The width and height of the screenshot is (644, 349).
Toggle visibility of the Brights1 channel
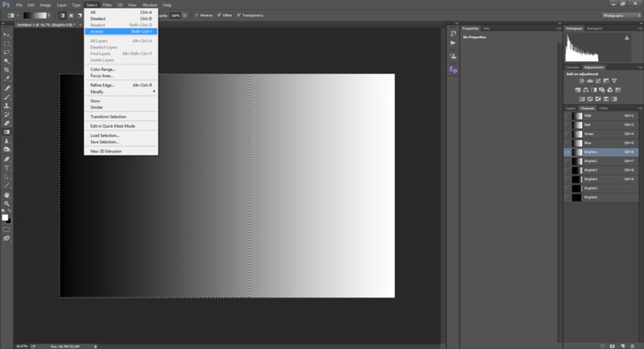click(x=568, y=152)
